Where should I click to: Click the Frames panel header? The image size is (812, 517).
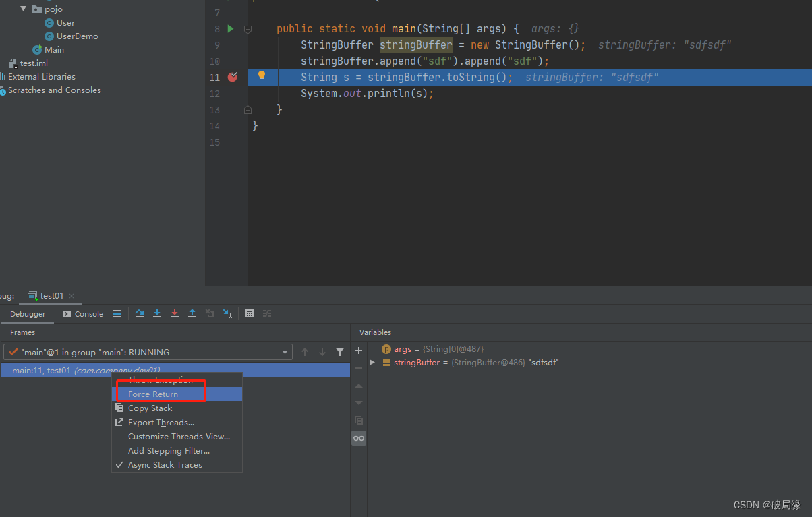tap(22, 332)
